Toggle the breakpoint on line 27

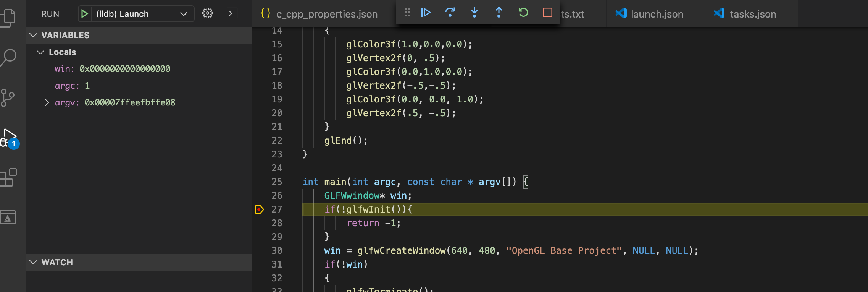259,209
